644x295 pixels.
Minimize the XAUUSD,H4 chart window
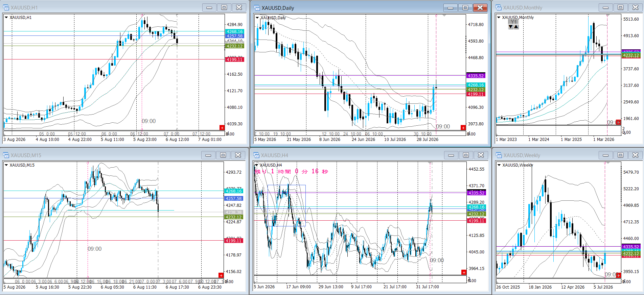coord(451,155)
